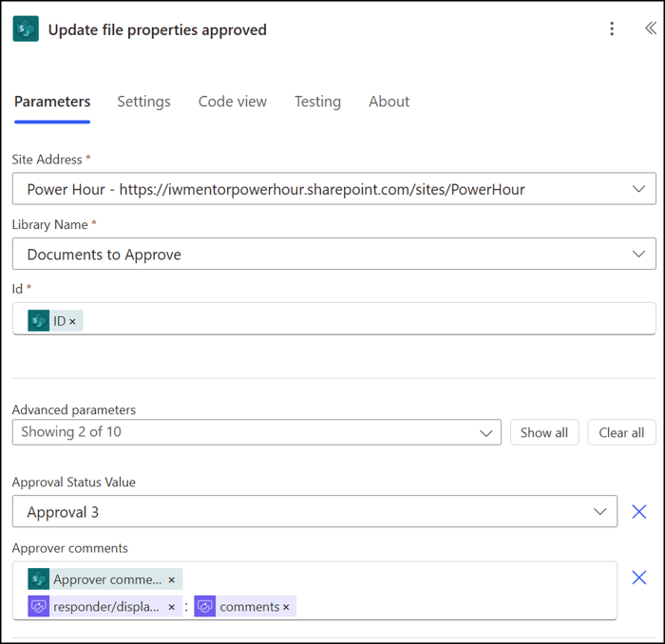Delete the comments dynamic token

point(286,607)
